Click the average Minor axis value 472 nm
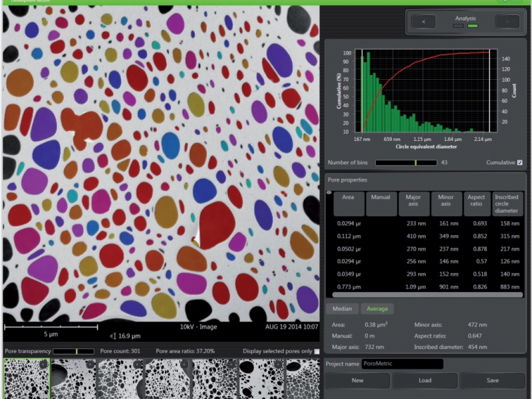 [x=477, y=325]
